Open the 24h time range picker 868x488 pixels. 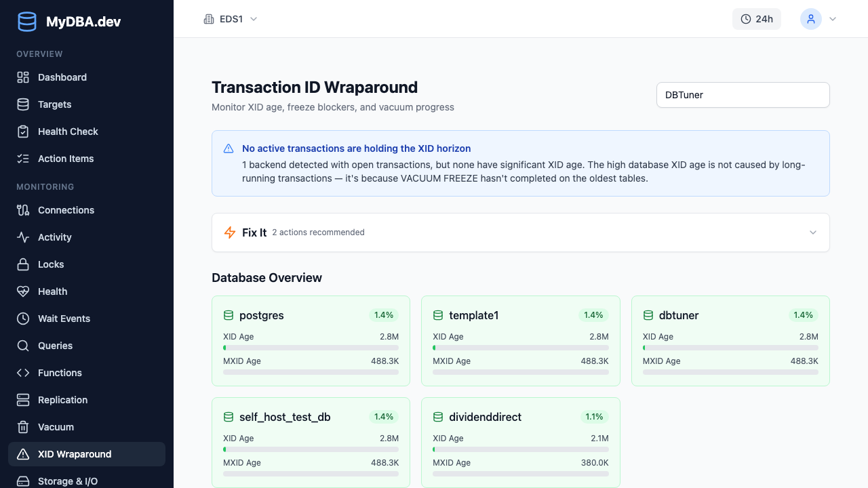[x=757, y=19]
